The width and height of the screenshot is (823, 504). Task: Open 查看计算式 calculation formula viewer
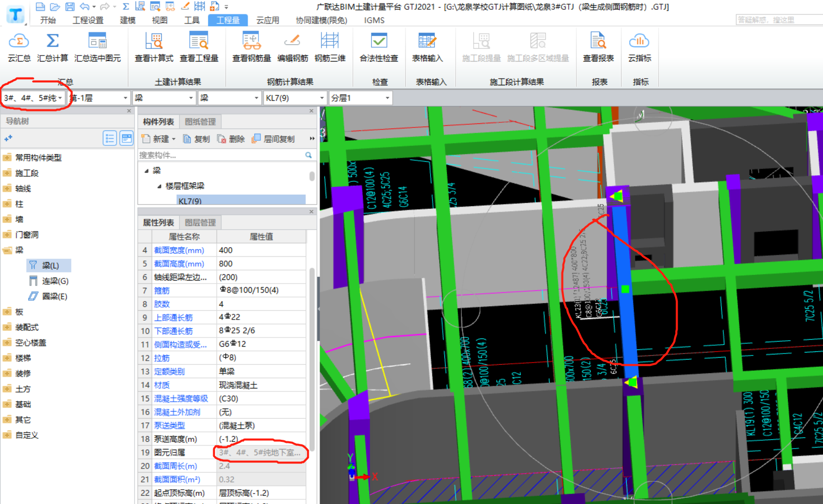[x=154, y=47]
